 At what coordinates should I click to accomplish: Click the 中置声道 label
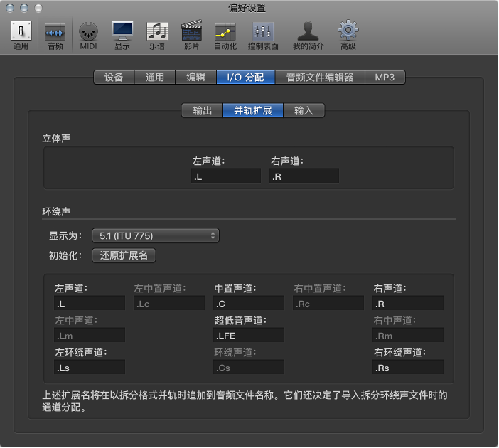pyautogui.click(x=235, y=289)
